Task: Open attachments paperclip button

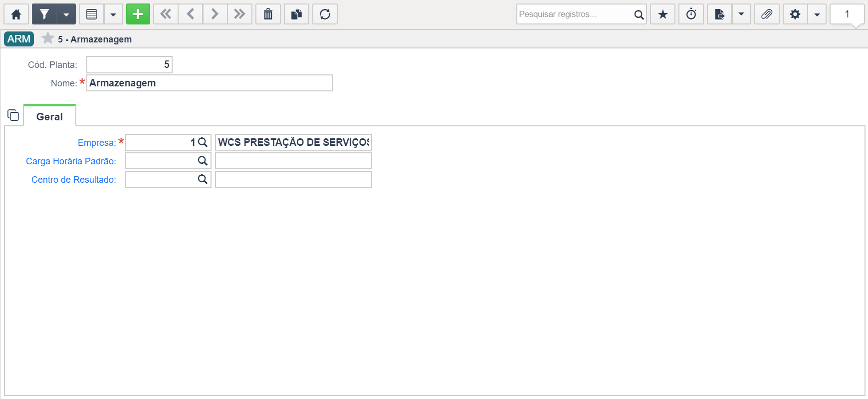Action: click(x=767, y=14)
